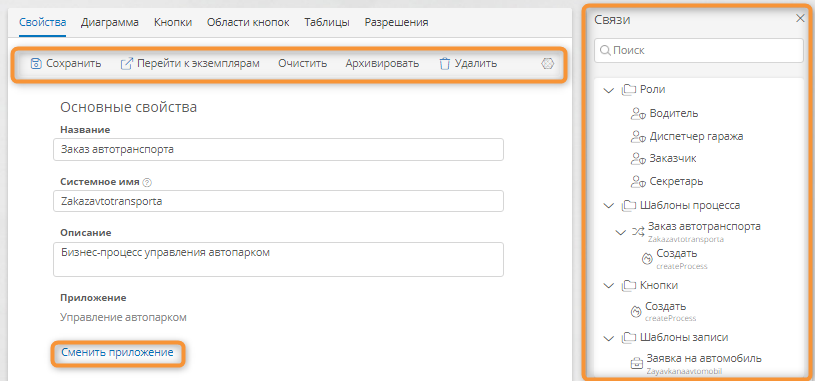The image size is (815, 381).
Task: Open the Диаграмма tab
Action: click(110, 22)
